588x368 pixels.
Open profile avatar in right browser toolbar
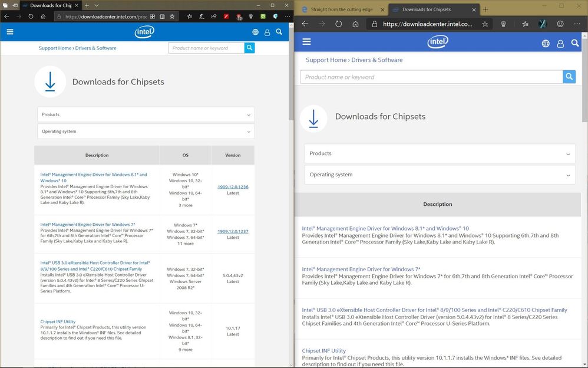tap(542, 24)
